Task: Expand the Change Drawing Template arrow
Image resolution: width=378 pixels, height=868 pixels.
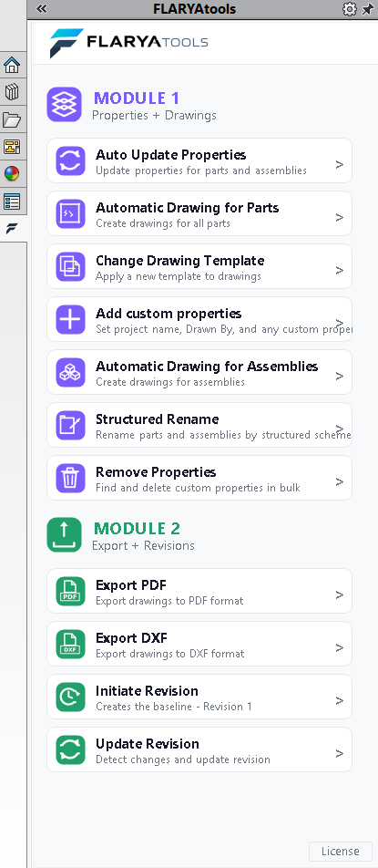Action: 340,270
